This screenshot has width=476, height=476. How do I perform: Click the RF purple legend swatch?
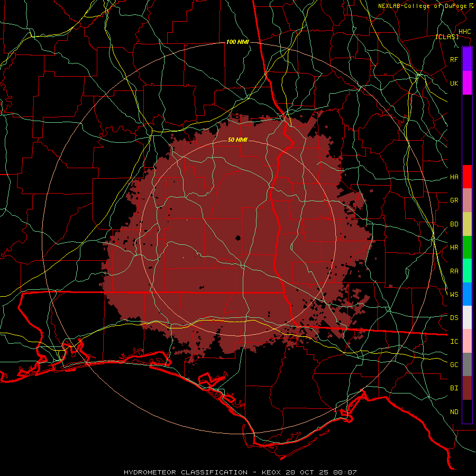[x=467, y=59]
